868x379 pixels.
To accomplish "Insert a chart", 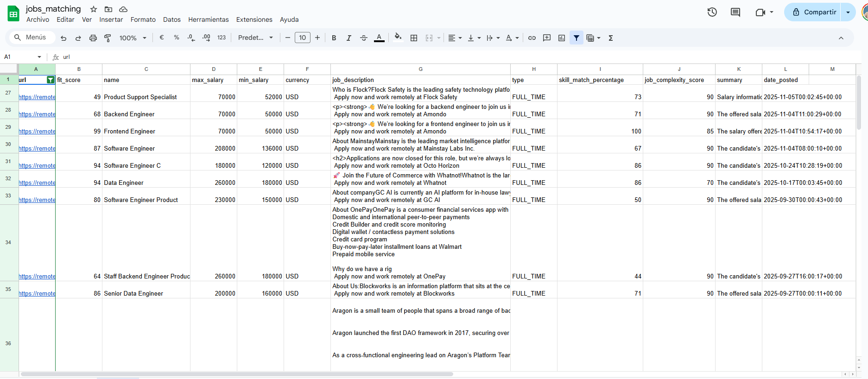I will click(x=562, y=38).
